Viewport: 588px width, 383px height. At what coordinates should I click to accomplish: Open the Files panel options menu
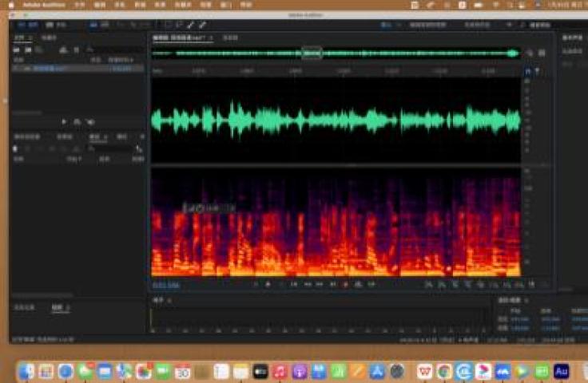click(31, 38)
